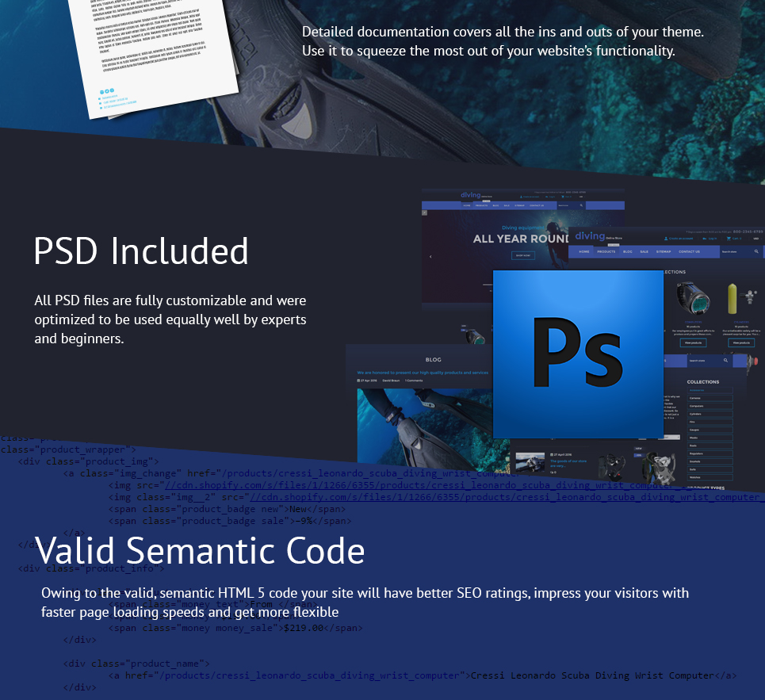Click the search magnifier in background store preview
The image size is (765, 700).
(x=581, y=205)
